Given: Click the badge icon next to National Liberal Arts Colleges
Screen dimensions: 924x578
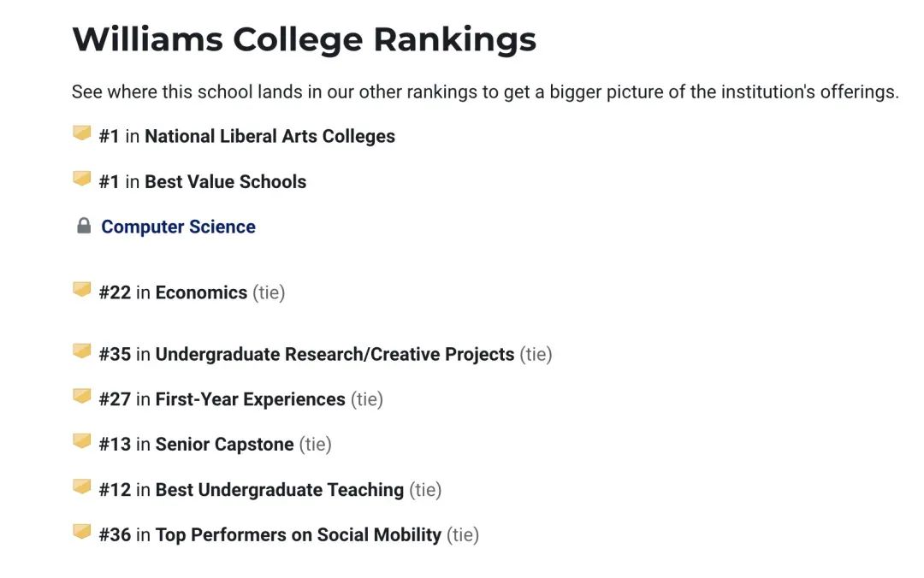Looking at the screenshot, I should pyautogui.click(x=82, y=133).
